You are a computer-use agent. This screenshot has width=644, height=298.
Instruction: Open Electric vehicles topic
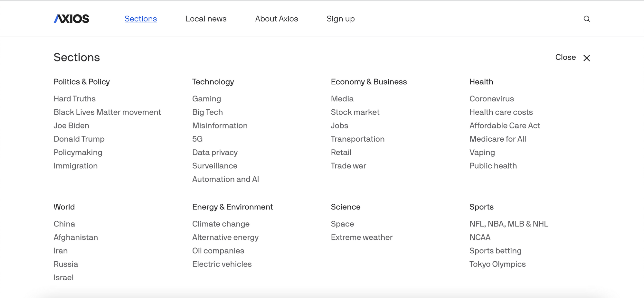[222, 264]
